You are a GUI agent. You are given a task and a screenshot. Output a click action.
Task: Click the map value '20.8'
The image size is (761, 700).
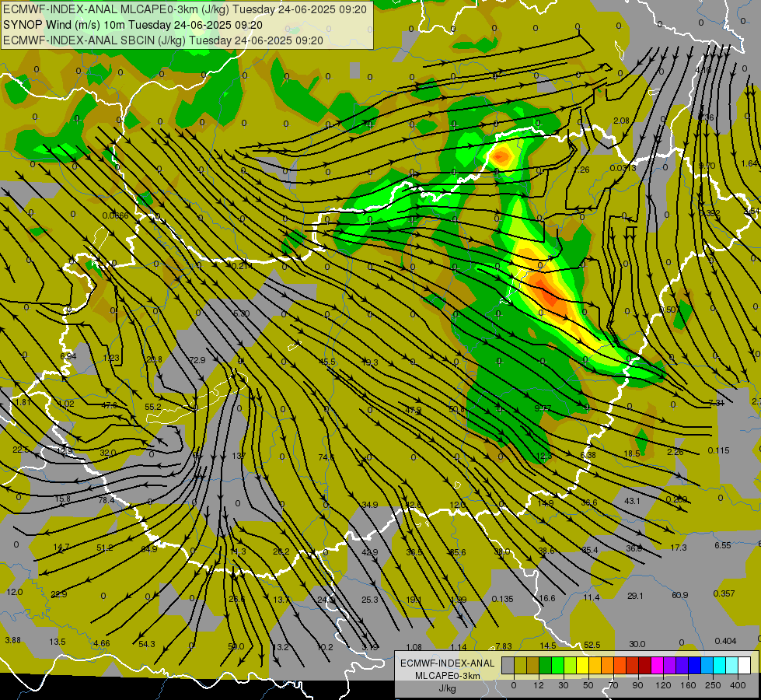point(155,359)
